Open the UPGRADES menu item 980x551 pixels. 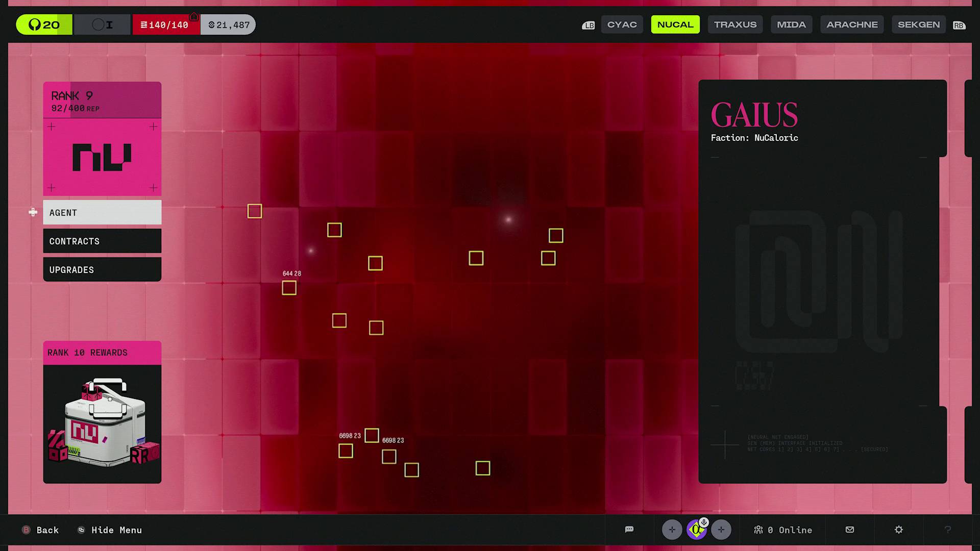pyautogui.click(x=102, y=269)
